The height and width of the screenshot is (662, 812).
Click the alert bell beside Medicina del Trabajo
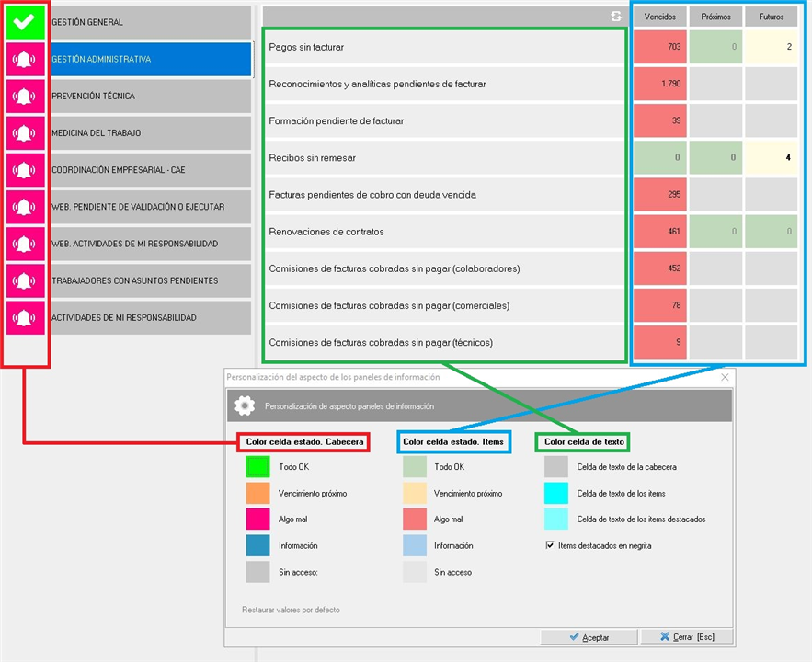[x=26, y=132]
